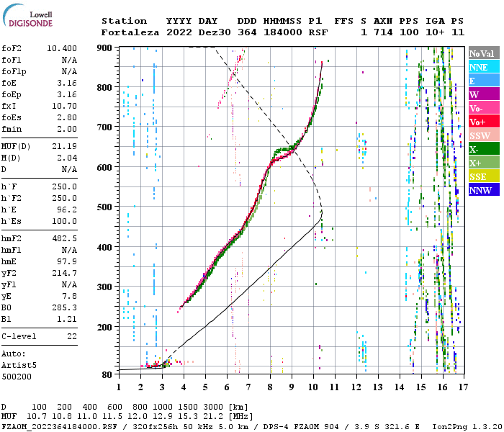Click the hmF2 value 482.5
The image size is (504, 432).
pos(64,238)
